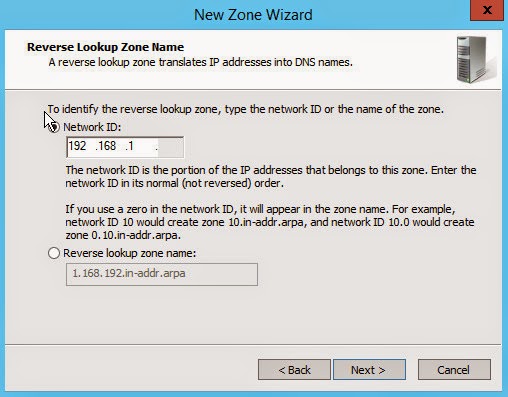Click the New Zone Wizard title bar
Viewport: 508px width, 397px height.
[253, 15]
